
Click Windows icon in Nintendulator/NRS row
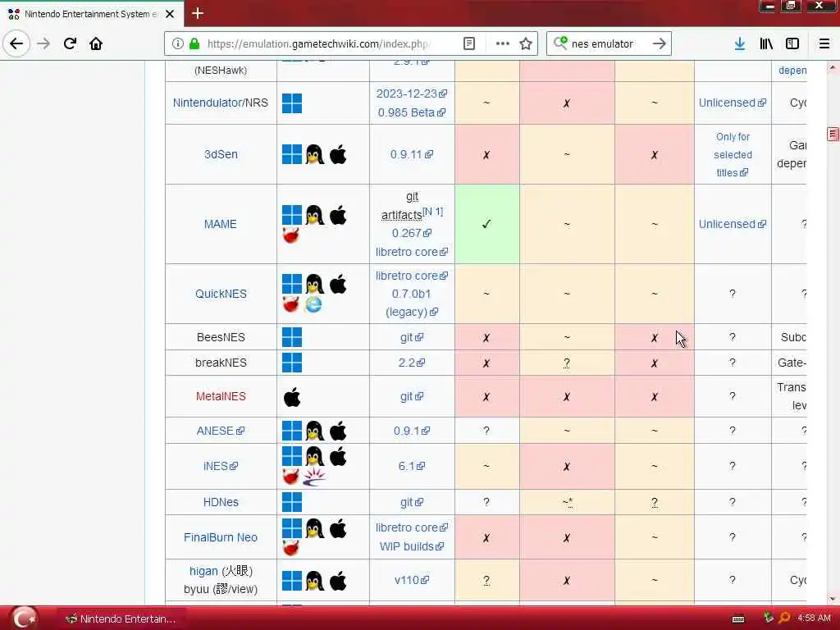[x=292, y=103]
